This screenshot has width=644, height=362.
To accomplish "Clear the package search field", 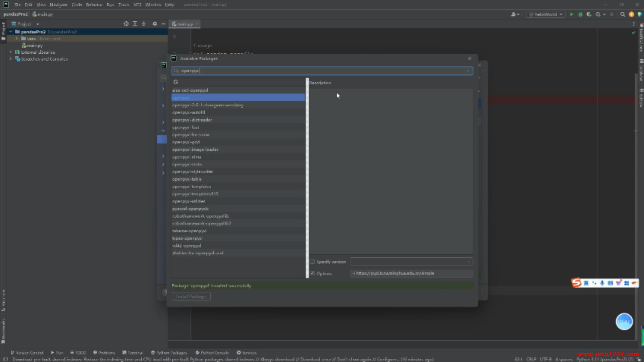I will [x=468, y=71].
